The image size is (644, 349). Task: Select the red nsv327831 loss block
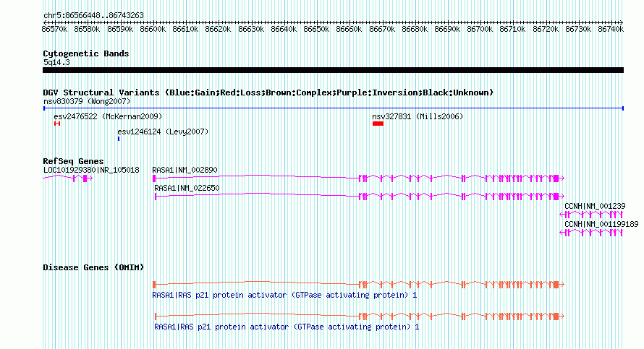378,124
